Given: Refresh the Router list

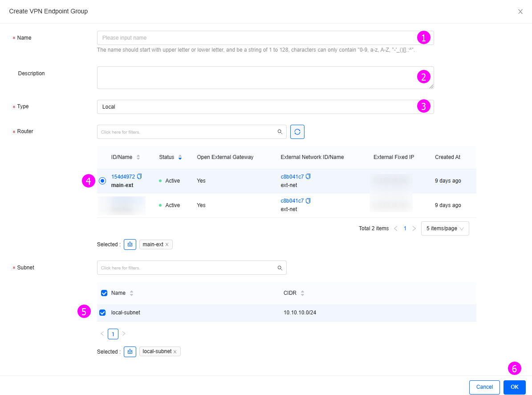Looking at the screenshot, I should coord(297,132).
